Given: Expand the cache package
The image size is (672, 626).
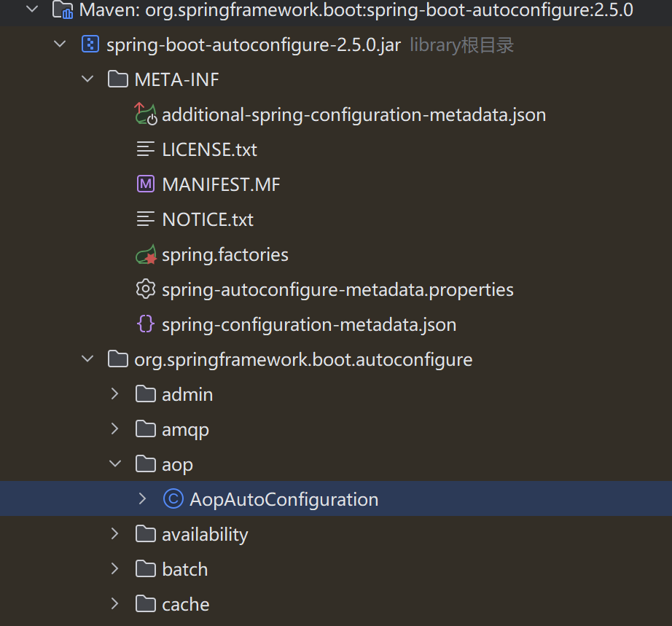Looking at the screenshot, I should click(x=114, y=603).
